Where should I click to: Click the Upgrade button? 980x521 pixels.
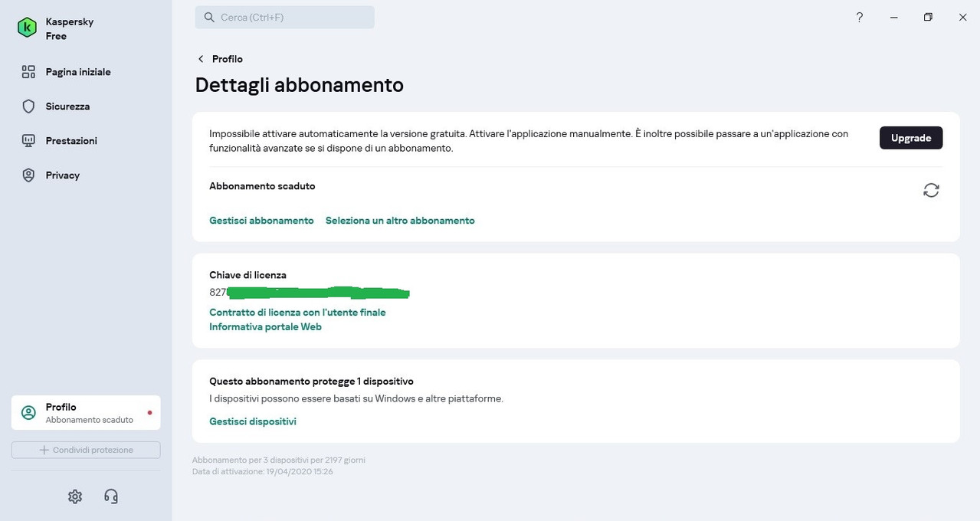coord(911,138)
